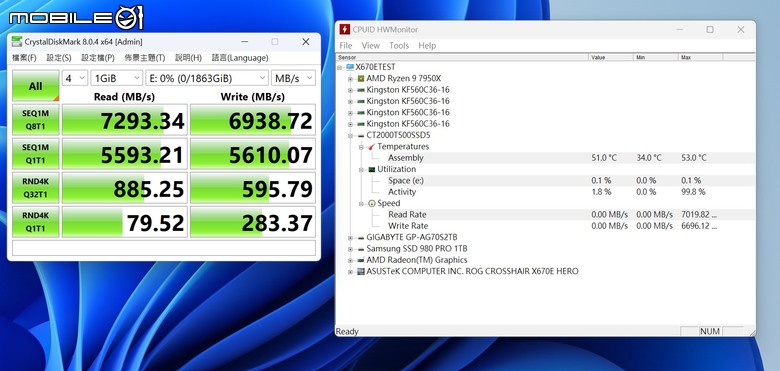Click the Samsung SSD 980 PRO drive icon
The height and width of the screenshot is (371, 780).
tap(361, 249)
